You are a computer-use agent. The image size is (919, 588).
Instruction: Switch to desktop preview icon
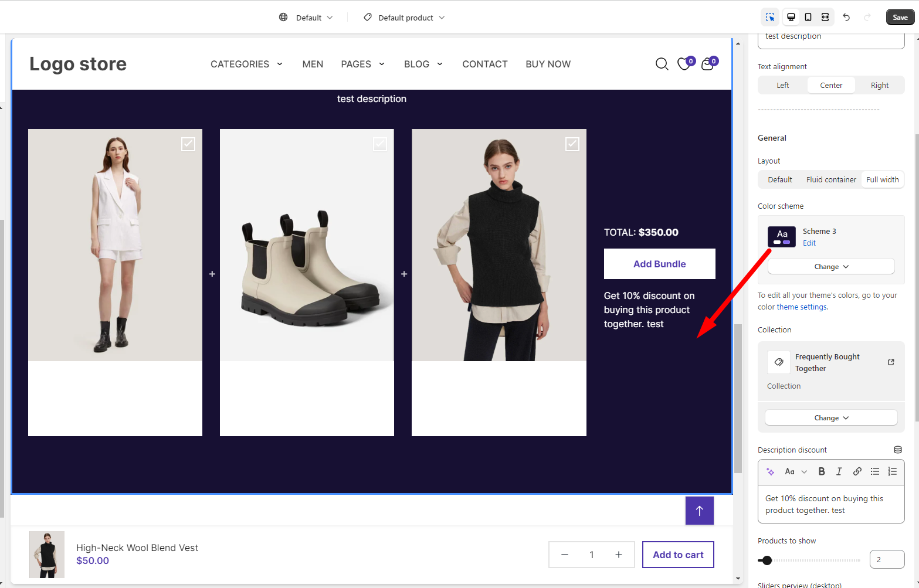tap(791, 17)
